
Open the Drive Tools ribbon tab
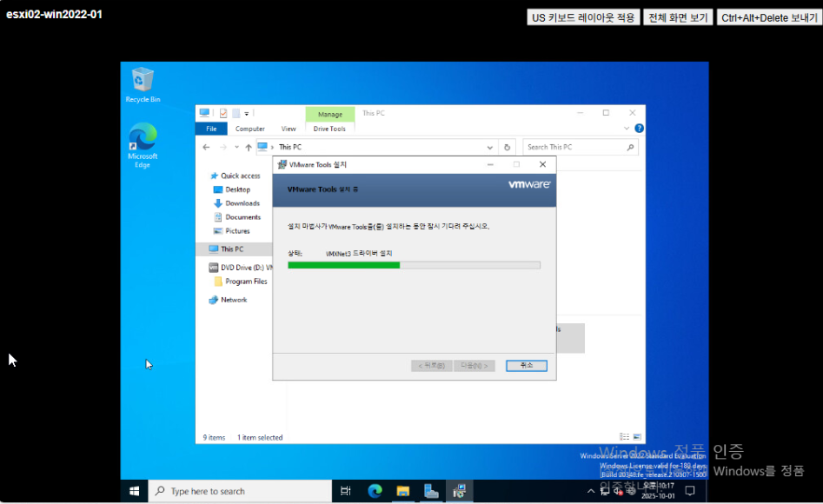click(329, 129)
